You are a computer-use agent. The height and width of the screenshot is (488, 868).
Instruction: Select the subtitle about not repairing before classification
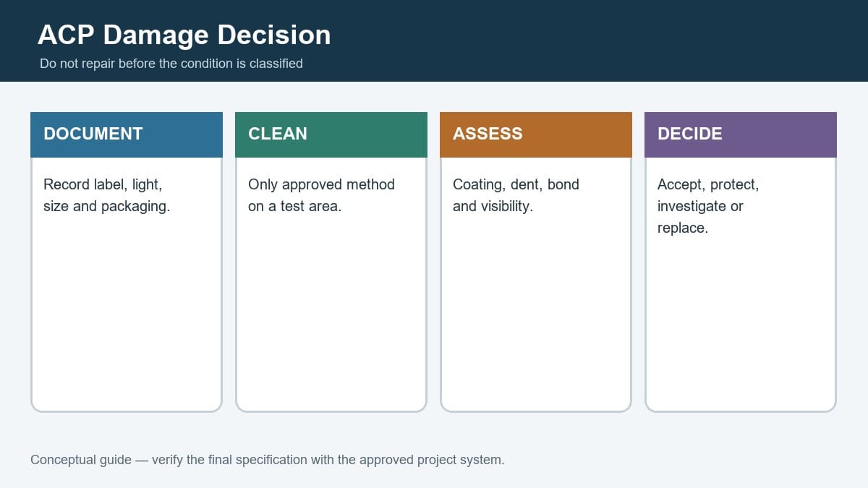(x=171, y=64)
